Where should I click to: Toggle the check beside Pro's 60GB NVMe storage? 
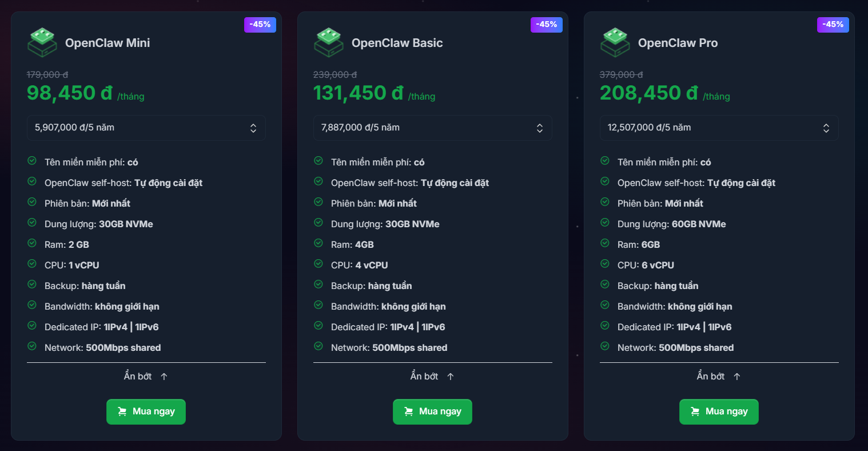click(x=605, y=223)
